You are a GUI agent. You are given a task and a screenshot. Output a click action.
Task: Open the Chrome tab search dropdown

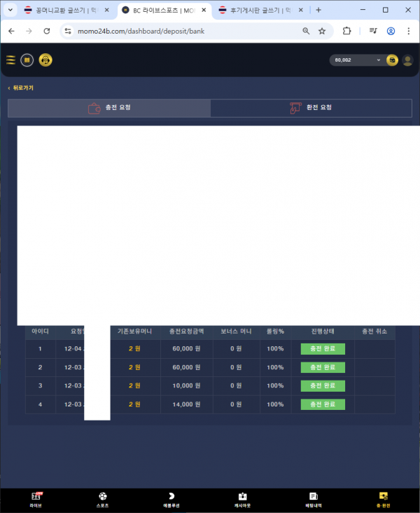point(10,11)
